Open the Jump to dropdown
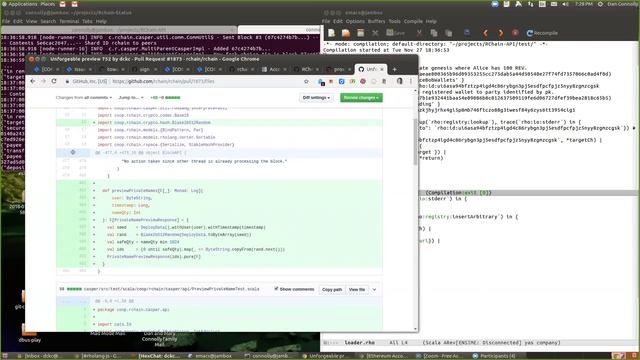Viewport: 640px width, 360px height. tap(131, 98)
